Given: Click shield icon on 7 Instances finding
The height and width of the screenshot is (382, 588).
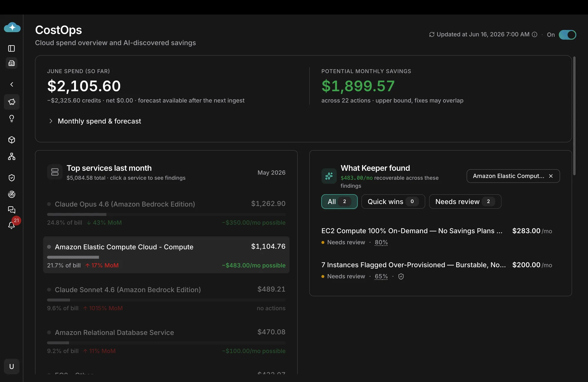Looking at the screenshot, I should click(x=401, y=276).
